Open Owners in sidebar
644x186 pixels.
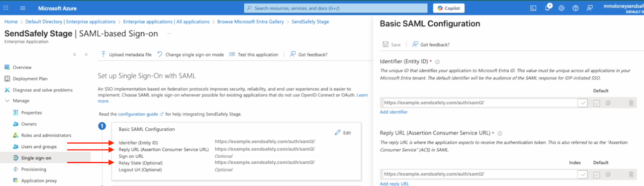(x=29, y=124)
